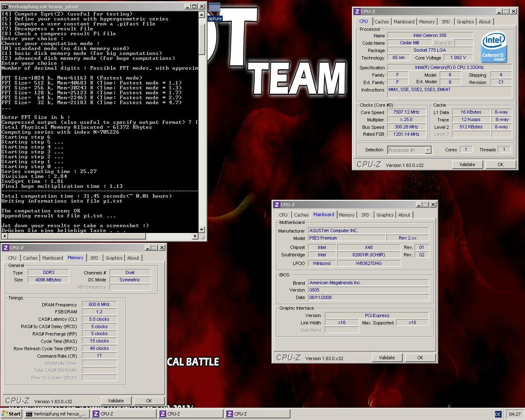Switch to SPD tab in Memory window
Image resolution: width=525 pixels, height=420 pixels.
click(94, 258)
